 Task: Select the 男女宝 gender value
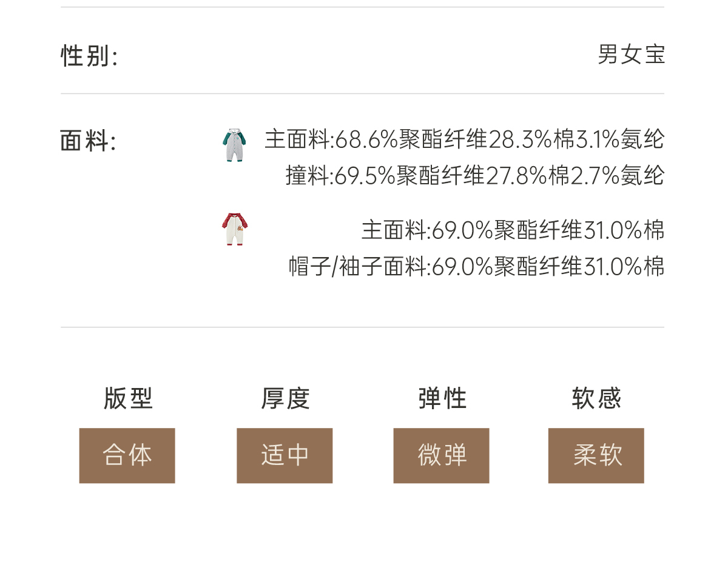(631, 55)
